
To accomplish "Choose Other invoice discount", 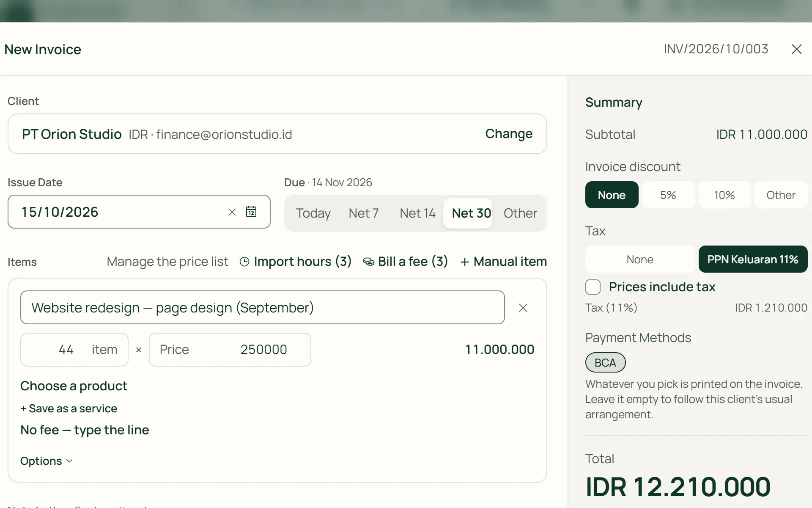I will pyautogui.click(x=781, y=195).
